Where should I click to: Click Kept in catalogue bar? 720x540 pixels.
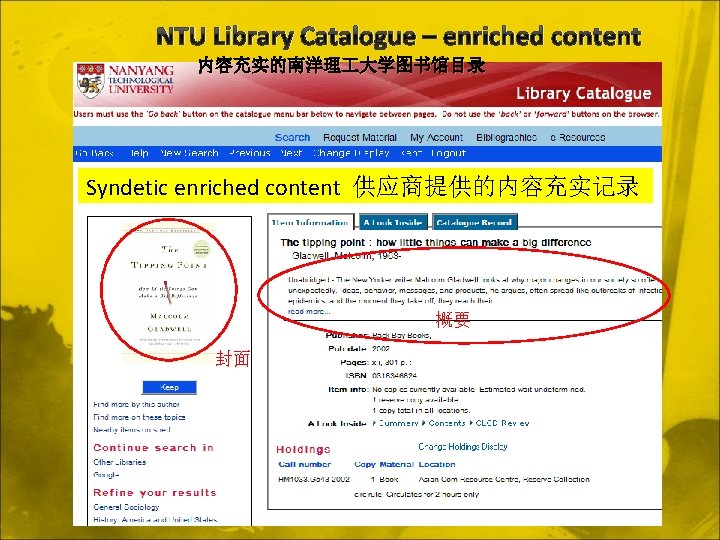pyautogui.click(x=411, y=153)
